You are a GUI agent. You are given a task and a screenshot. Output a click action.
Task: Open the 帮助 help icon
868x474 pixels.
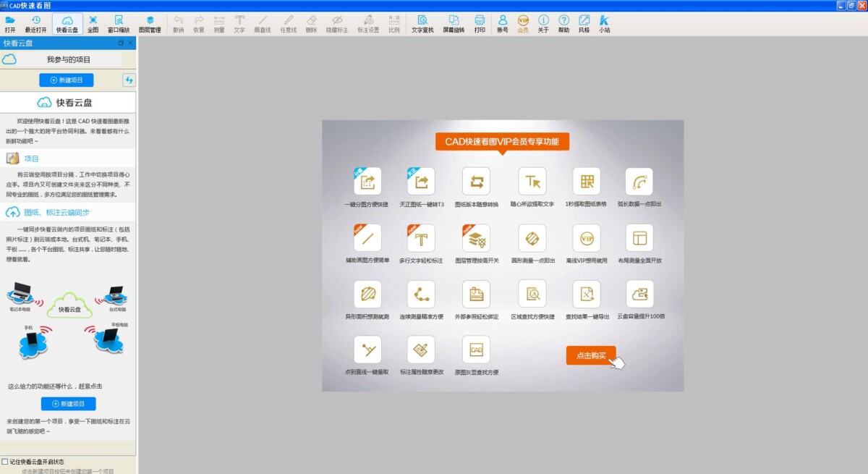coord(564,24)
